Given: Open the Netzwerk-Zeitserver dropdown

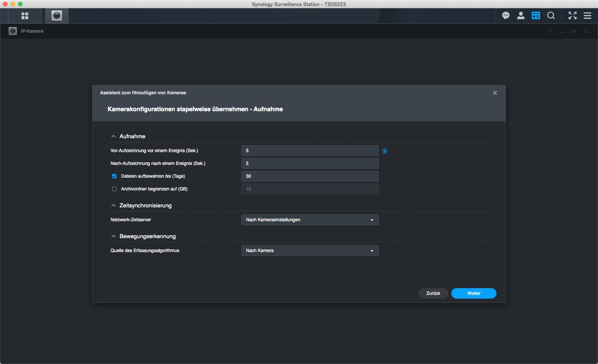Looking at the screenshot, I should click(x=310, y=220).
